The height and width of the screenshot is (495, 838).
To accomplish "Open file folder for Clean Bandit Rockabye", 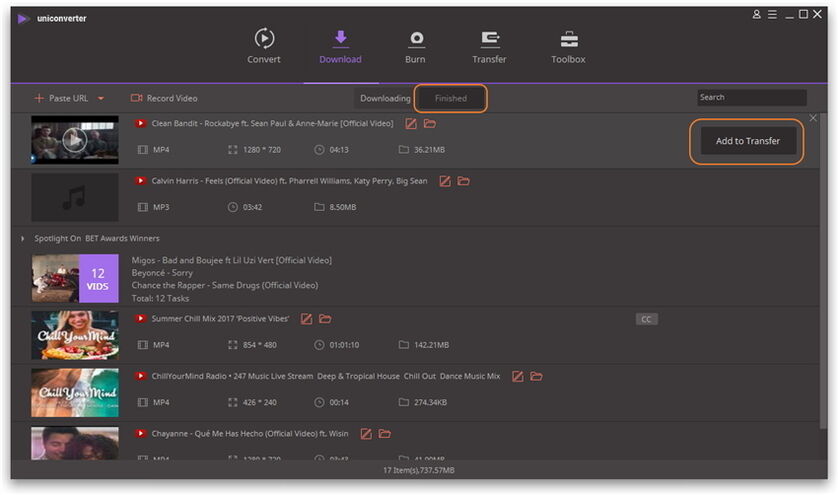I will pyautogui.click(x=430, y=124).
